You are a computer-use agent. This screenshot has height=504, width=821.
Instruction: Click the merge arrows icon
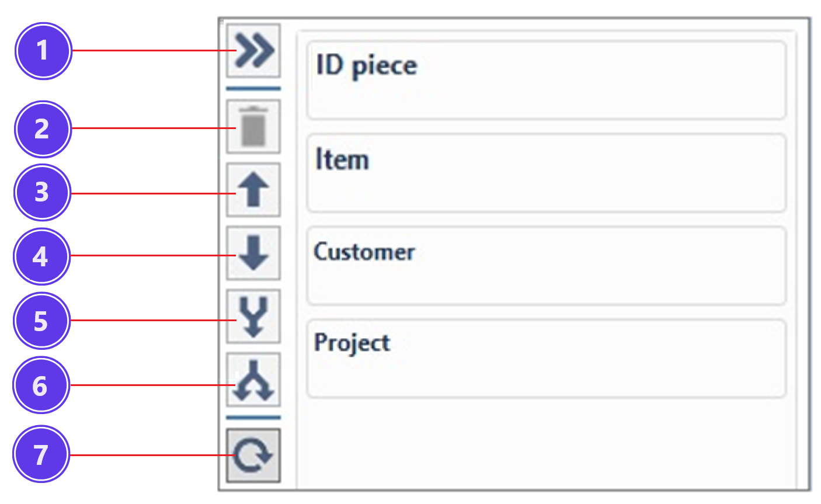[253, 316]
